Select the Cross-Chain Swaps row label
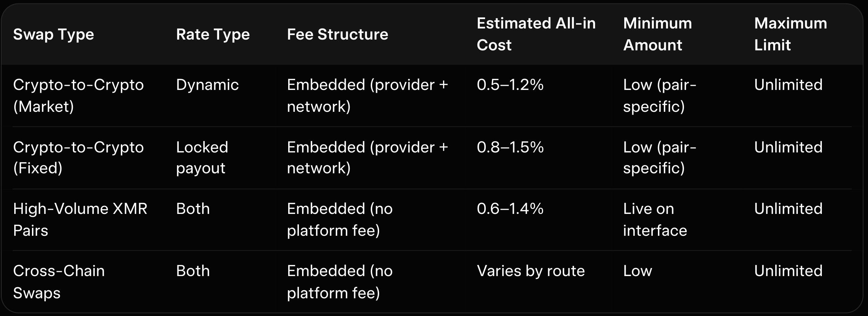This screenshot has width=868, height=316. pos(59,282)
